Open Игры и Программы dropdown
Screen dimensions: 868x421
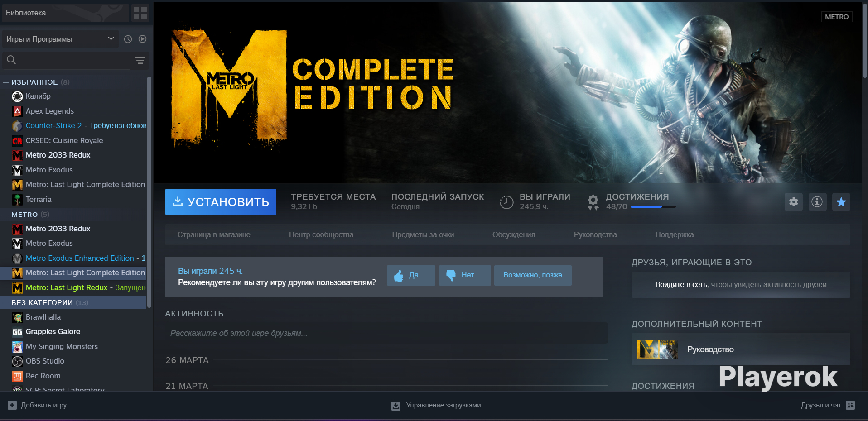60,39
